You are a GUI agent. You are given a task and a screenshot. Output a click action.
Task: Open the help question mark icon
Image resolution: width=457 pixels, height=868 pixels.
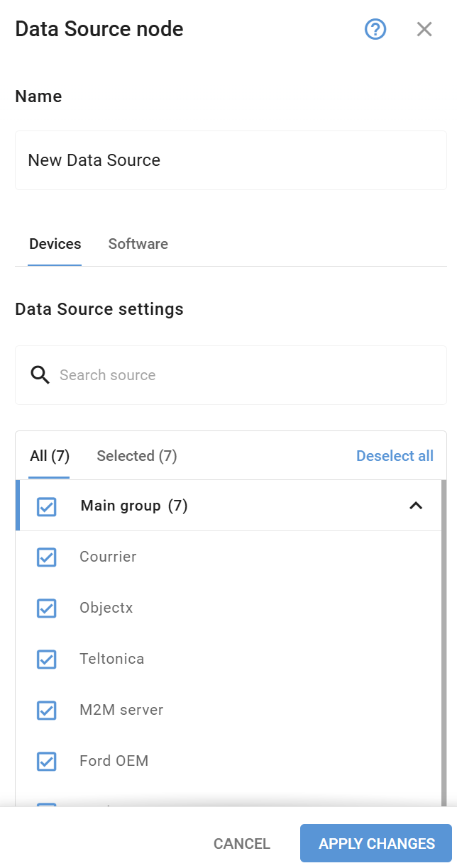(x=375, y=29)
